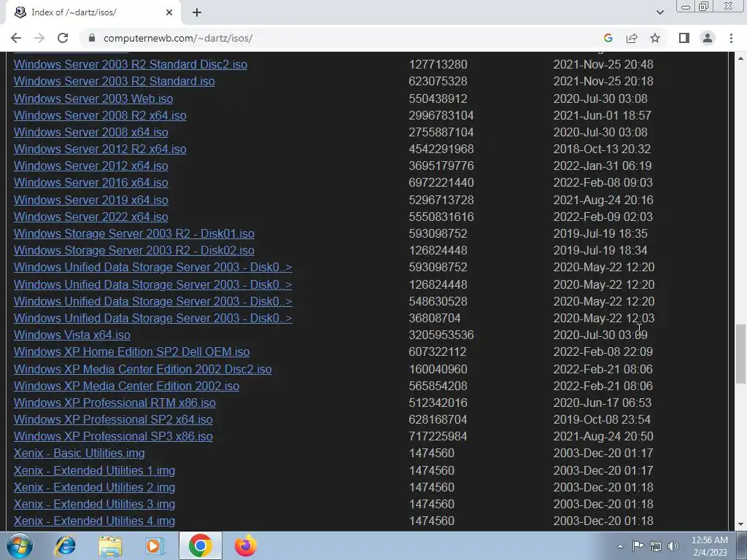The height and width of the screenshot is (560, 747).
Task: Download Windows Server 2003 R2 Standard Disc2.iso
Action: tap(131, 64)
